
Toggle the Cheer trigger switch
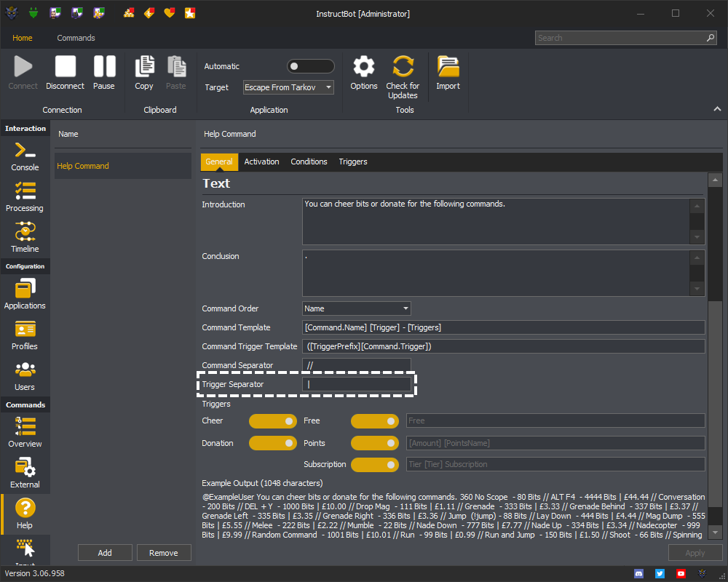[272, 421]
